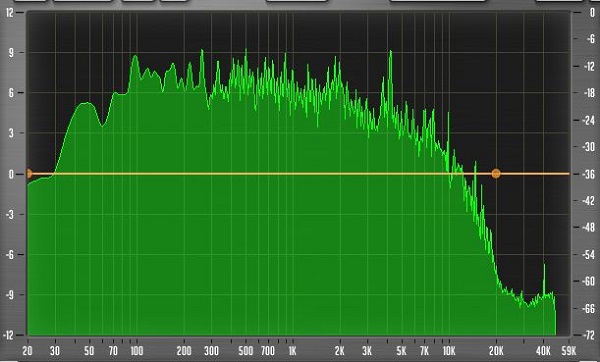Click the -6 level label on right scale
This screenshot has width=600, height=362.
tap(590, 39)
